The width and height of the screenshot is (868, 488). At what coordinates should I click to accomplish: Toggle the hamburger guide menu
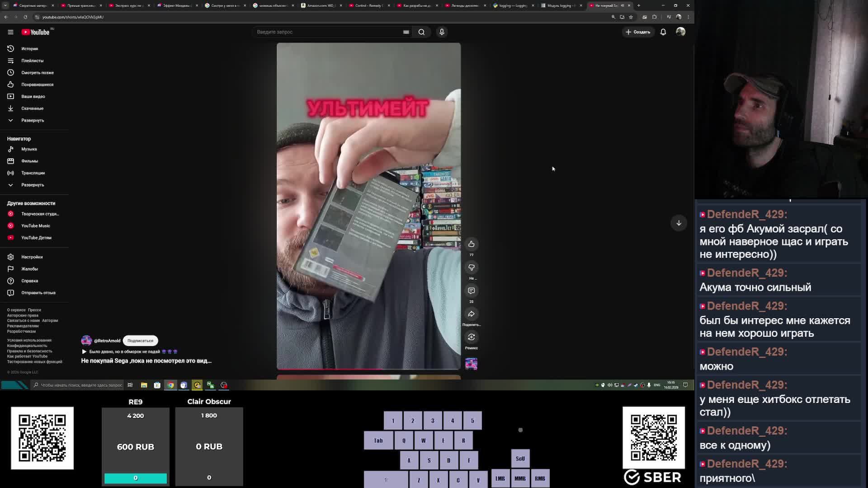tap(10, 32)
